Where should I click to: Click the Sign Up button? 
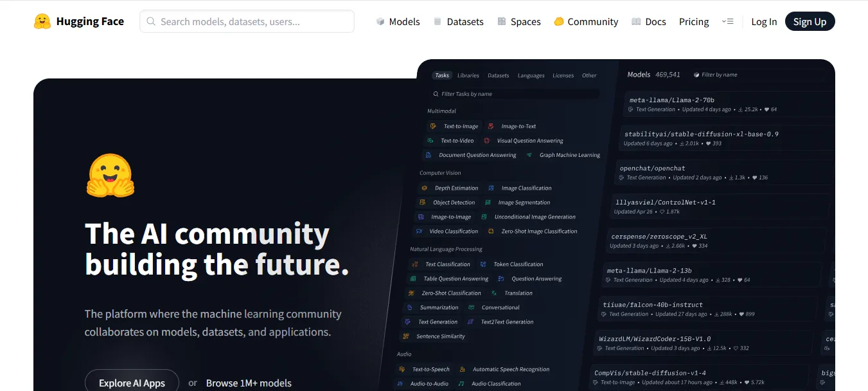click(x=810, y=21)
